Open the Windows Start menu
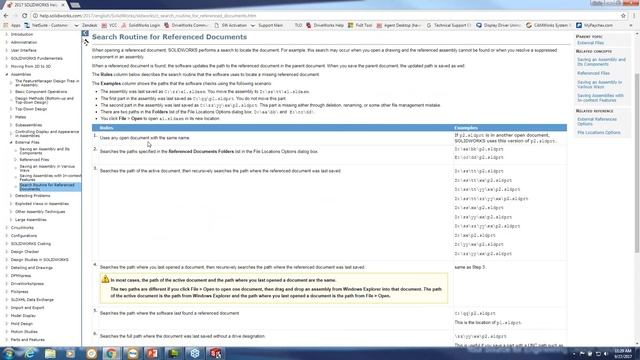The width and height of the screenshot is (640, 360). tap(9, 353)
